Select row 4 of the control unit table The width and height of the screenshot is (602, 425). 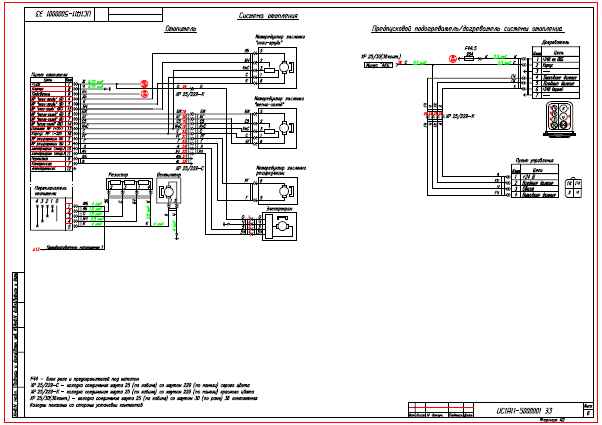(535, 195)
